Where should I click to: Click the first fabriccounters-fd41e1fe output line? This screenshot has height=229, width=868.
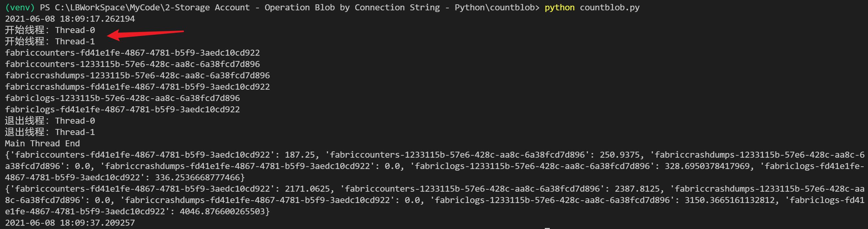click(x=132, y=53)
